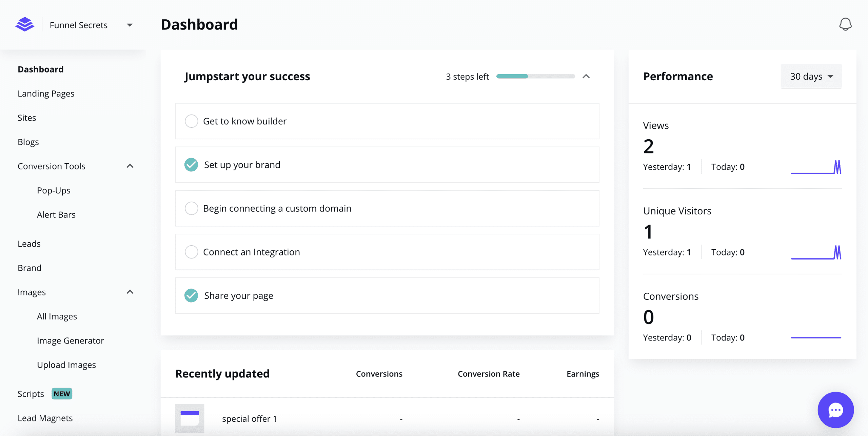The height and width of the screenshot is (436, 868).
Task: Open Pop-Ups under Conversion Tools
Action: (54, 190)
